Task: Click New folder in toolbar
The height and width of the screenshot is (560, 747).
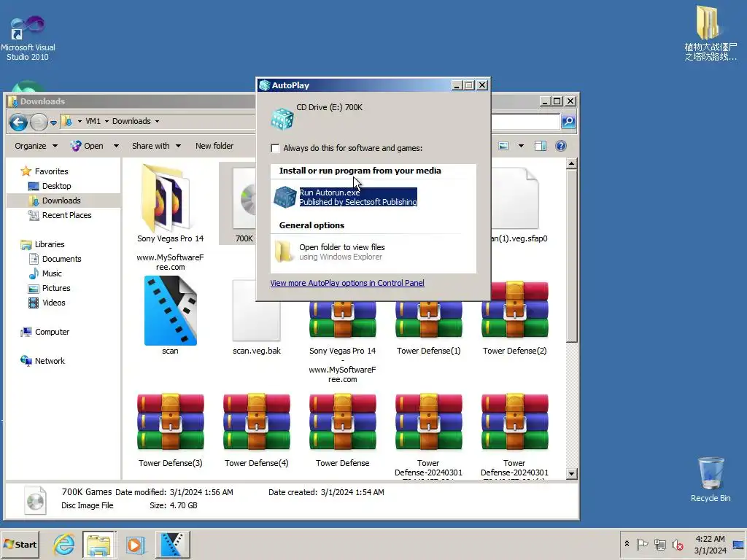Action: (214, 146)
